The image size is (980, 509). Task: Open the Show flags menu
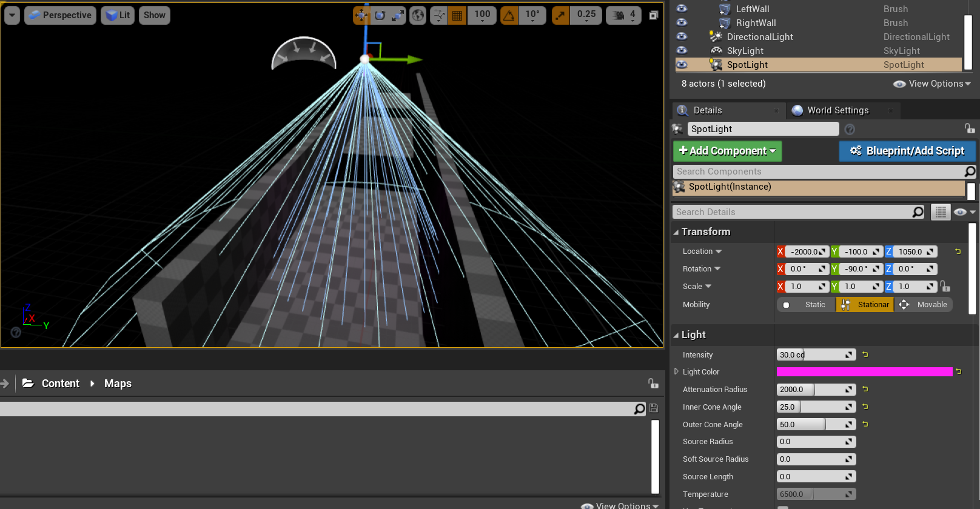[155, 15]
